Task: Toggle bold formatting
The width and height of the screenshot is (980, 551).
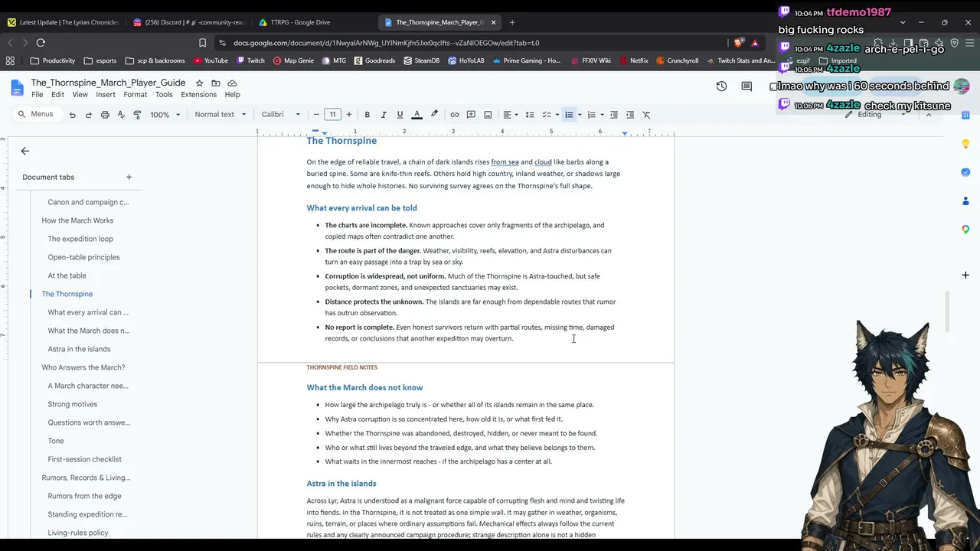Action: pyautogui.click(x=367, y=115)
